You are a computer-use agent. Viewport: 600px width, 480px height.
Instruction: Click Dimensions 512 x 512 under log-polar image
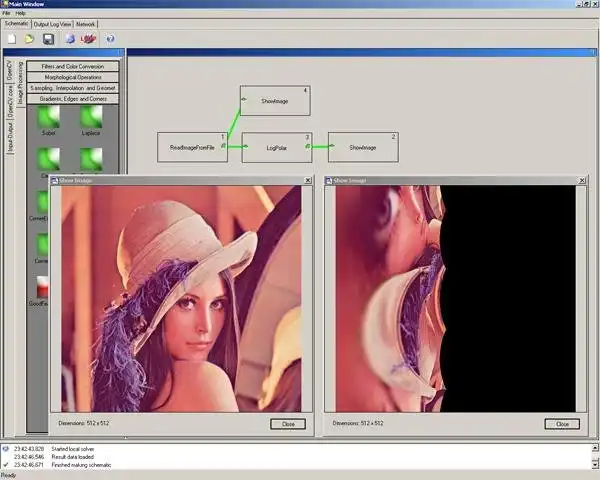[358, 423]
